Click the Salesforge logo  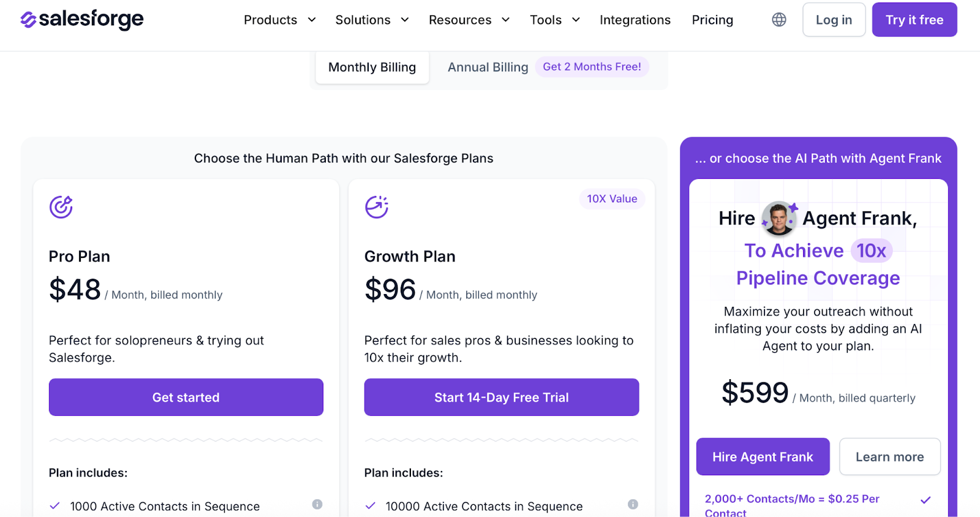[81, 19]
